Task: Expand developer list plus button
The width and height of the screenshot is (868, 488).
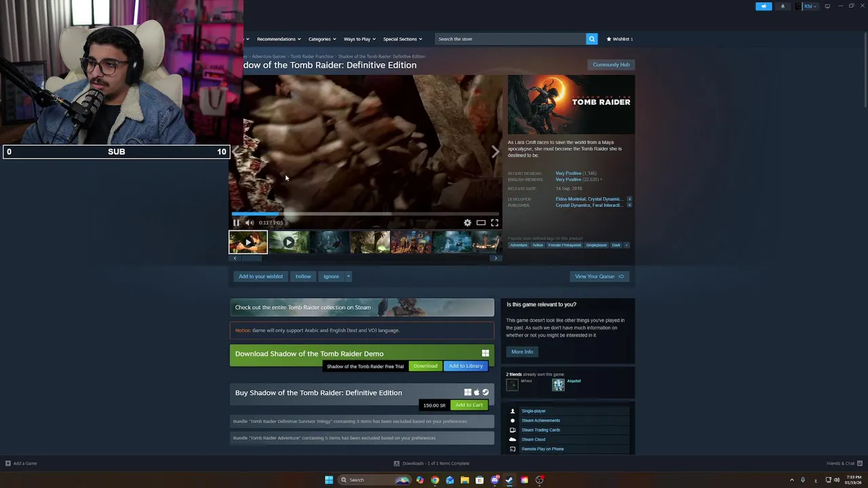Action: (629, 199)
